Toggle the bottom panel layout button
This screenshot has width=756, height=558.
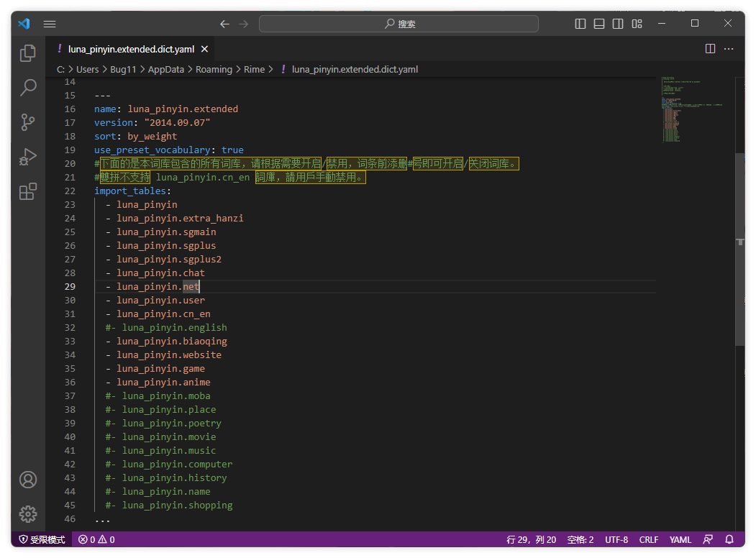[x=599, y=24]
